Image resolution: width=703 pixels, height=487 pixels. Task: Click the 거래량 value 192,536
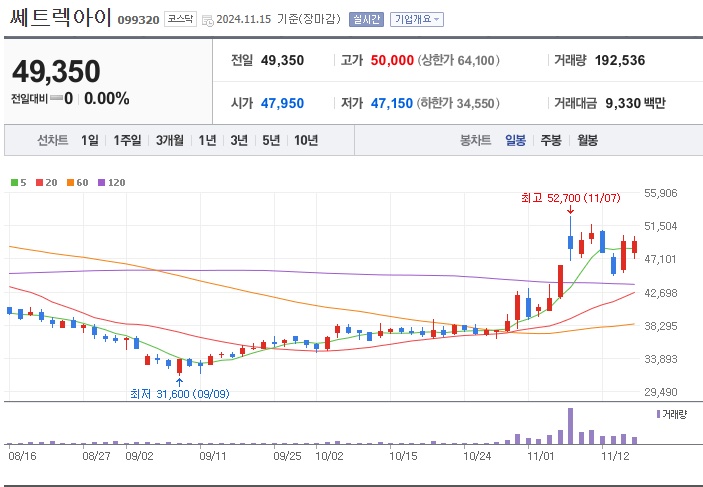tap(620, 60)
